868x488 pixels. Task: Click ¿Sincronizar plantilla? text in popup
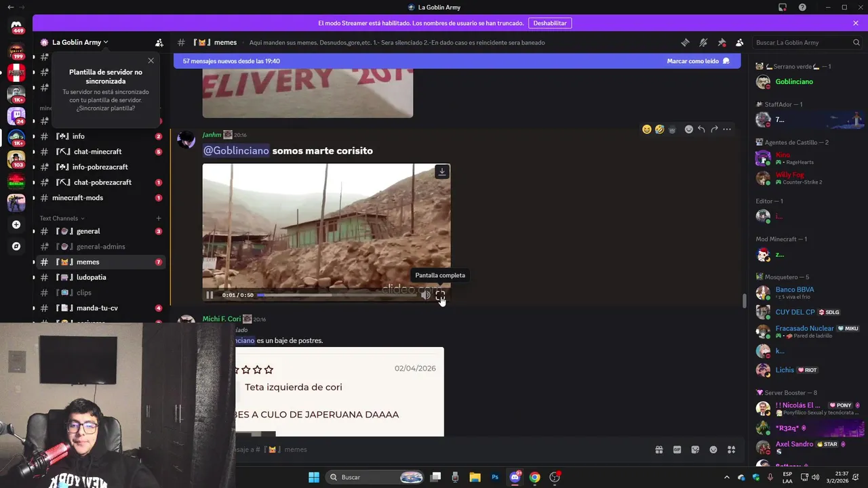point(106,108)
